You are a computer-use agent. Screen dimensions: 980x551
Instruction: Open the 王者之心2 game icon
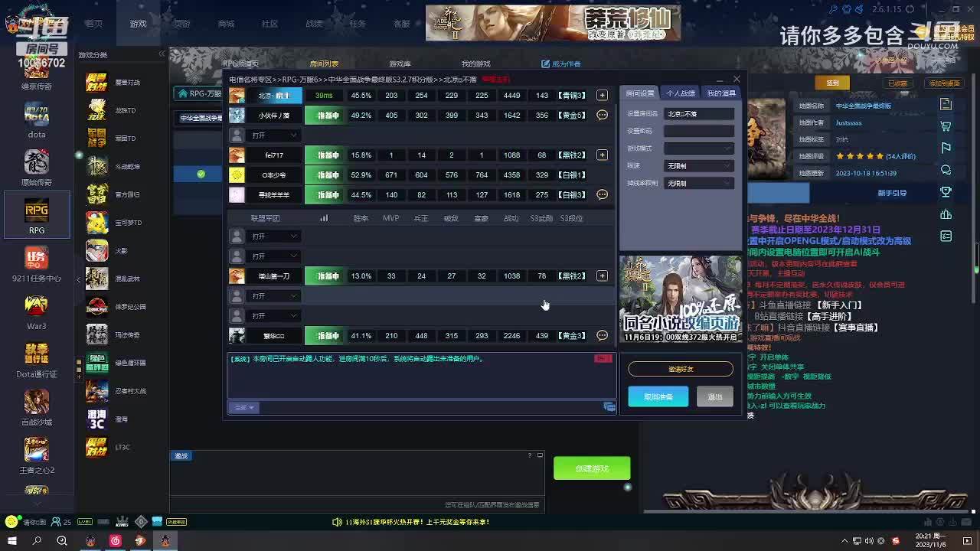point(36,456)
